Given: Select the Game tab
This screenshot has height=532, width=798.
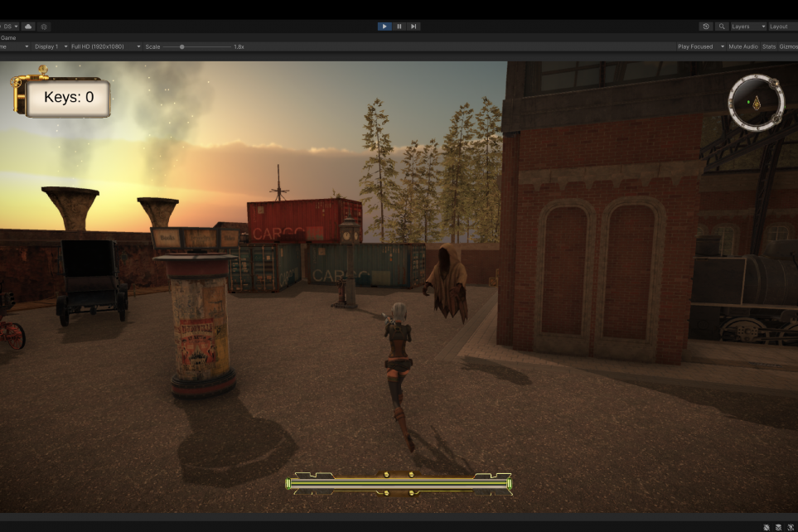Looking at the screenshot, I should click(8, 37).
